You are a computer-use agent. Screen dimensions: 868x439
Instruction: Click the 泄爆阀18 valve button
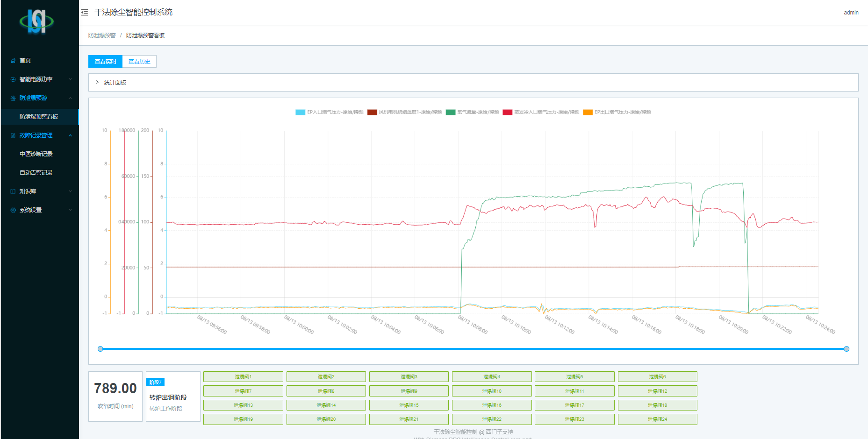658,405
